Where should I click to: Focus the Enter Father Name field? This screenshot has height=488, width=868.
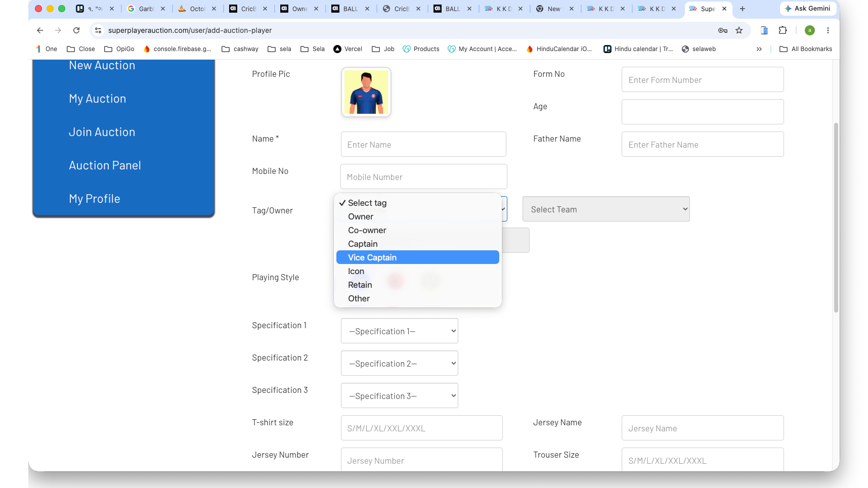(703, 144)
